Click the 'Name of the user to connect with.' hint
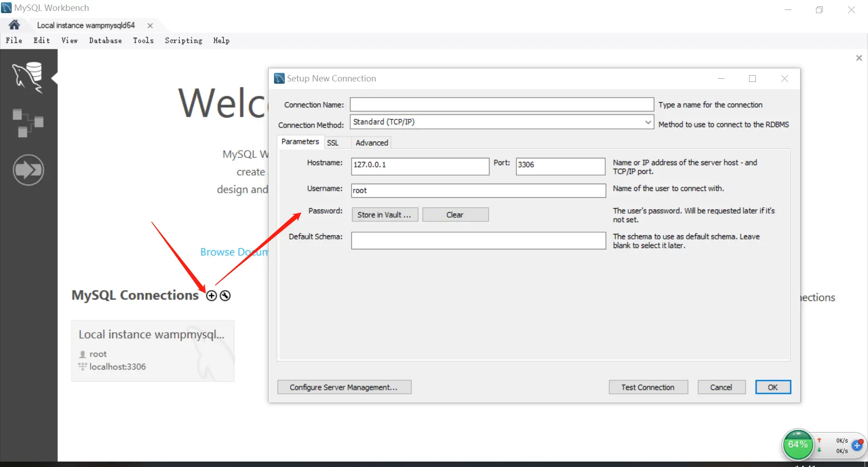This screenshot has width=868, height=467. (x=668, y=188)
